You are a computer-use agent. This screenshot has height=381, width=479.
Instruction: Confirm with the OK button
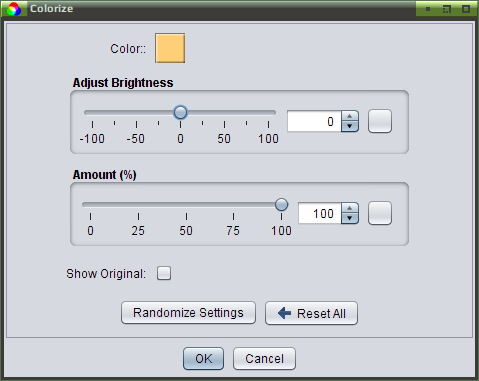tap(203, 359)
